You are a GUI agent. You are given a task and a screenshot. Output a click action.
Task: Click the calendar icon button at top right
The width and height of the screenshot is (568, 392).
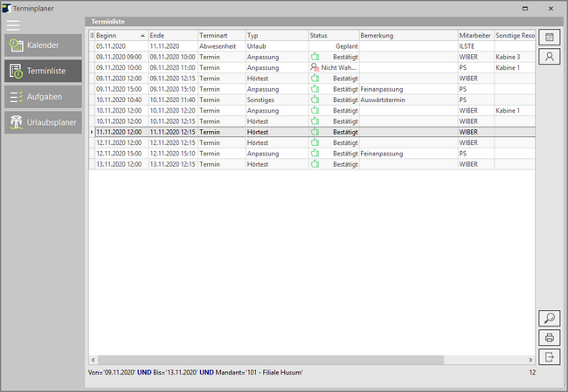(550, 37)
